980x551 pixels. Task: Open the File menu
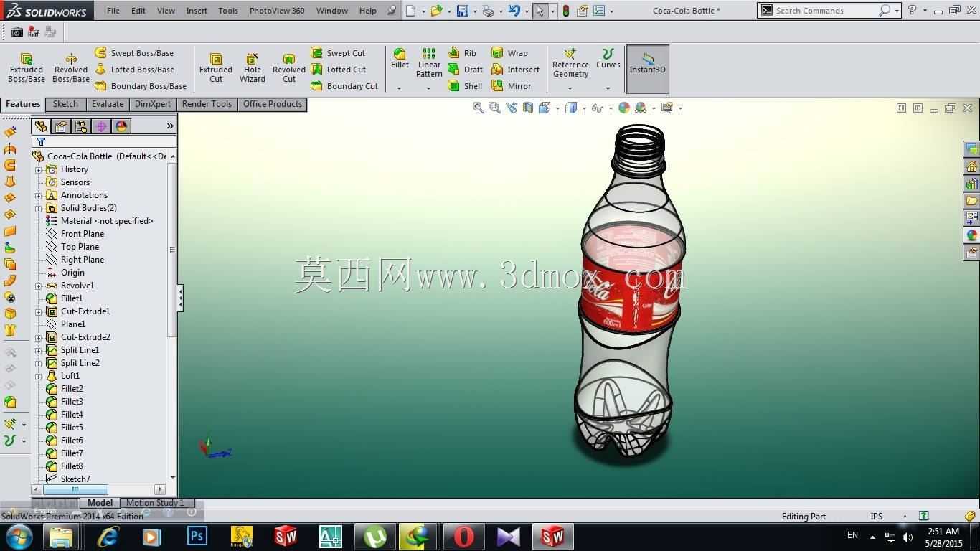pos(113,11)
